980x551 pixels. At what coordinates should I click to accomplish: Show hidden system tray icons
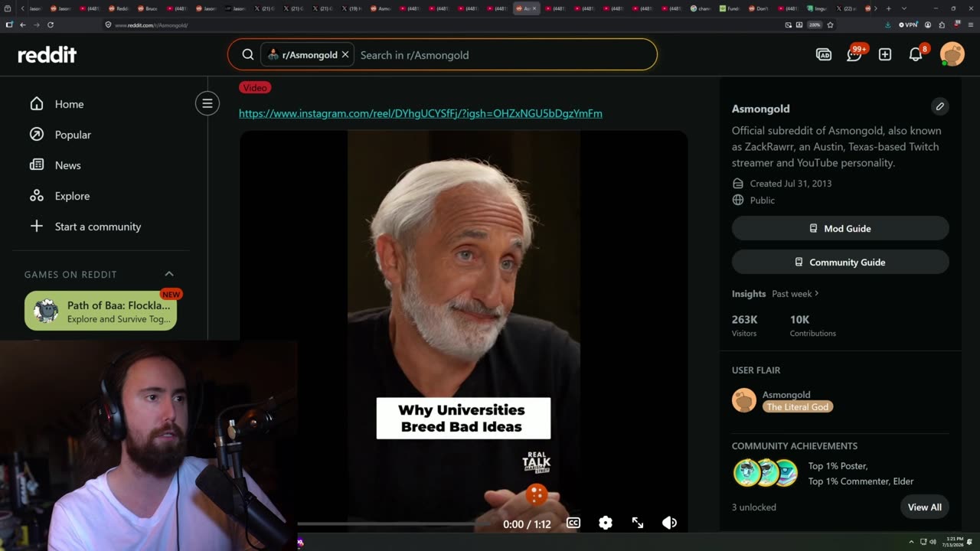click(911, 542)
